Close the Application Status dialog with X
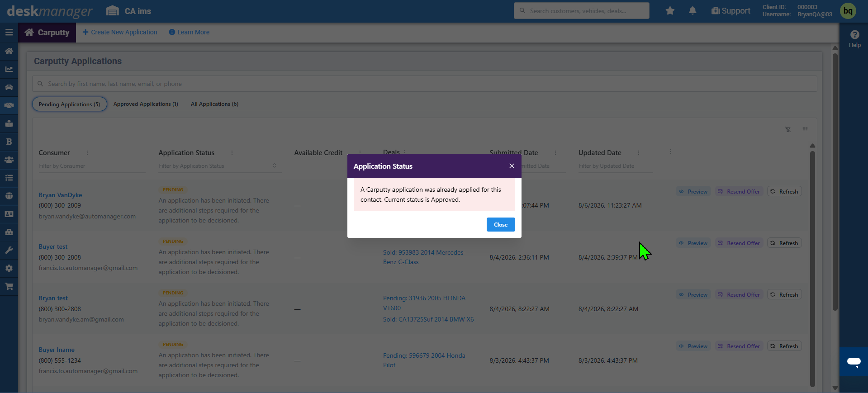 tap(512, 166)
